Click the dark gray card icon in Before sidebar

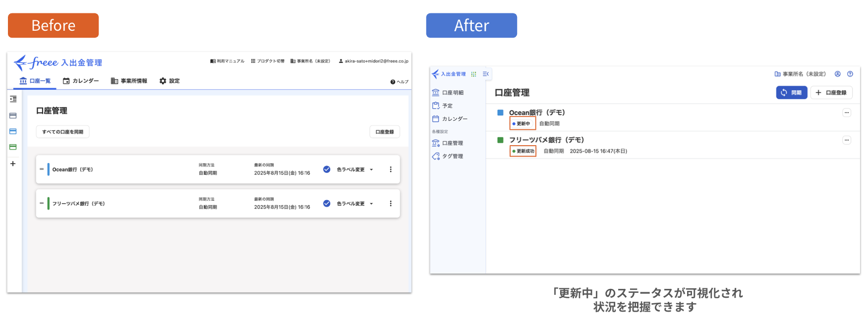point(13,116)
